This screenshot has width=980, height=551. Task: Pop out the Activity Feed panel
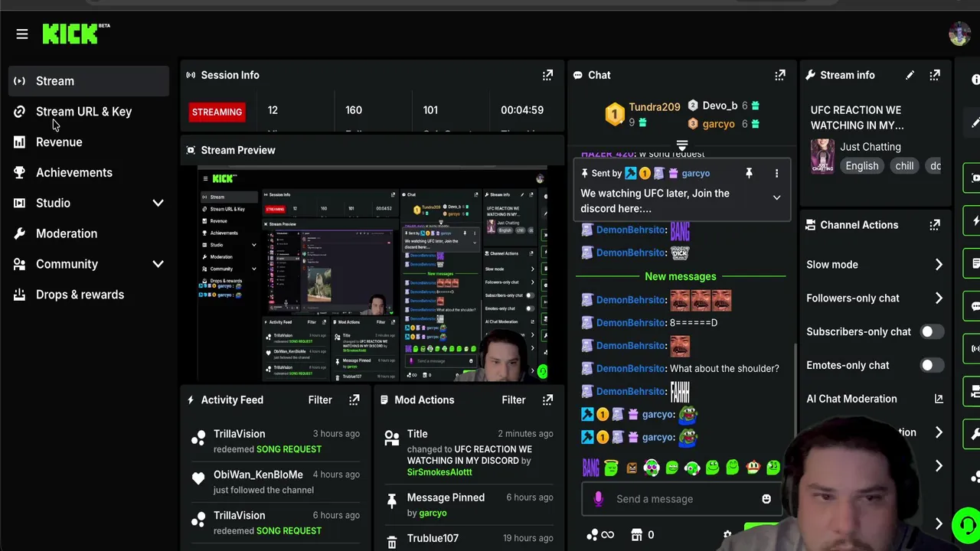click(354, 399)
